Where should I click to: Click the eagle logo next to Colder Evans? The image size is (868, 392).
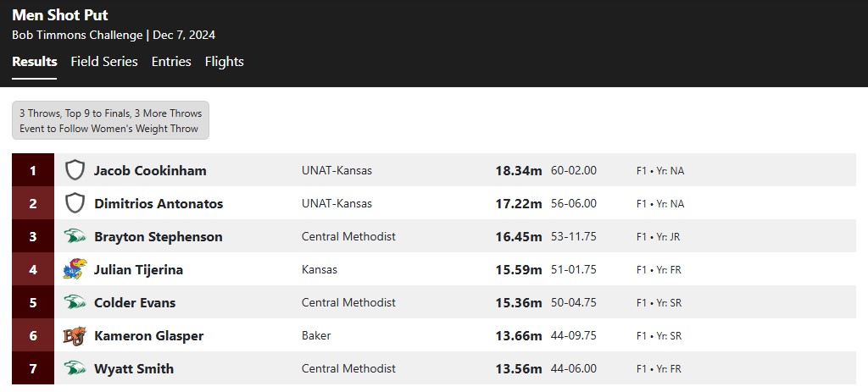[x=75, y=302]
